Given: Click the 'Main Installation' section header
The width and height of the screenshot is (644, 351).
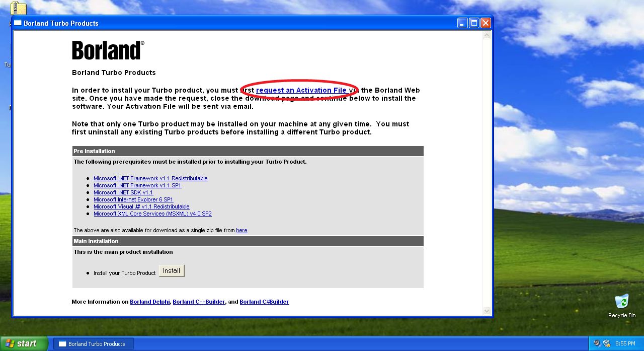Looking at the screenshot, I should click(x=248, y=241).
